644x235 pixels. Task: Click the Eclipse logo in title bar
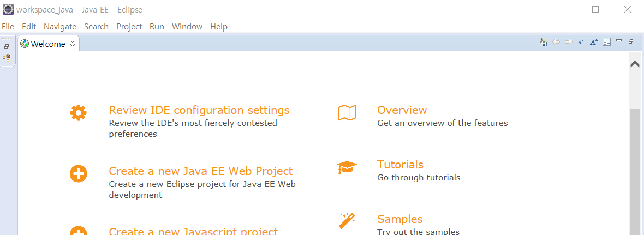(x=8, y=9)
